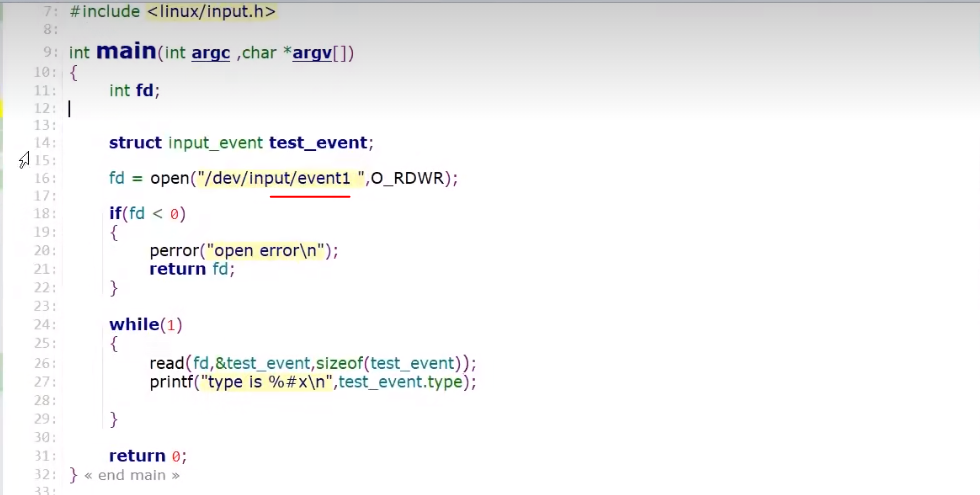Click the while keyword on line 24

(134, 324)
